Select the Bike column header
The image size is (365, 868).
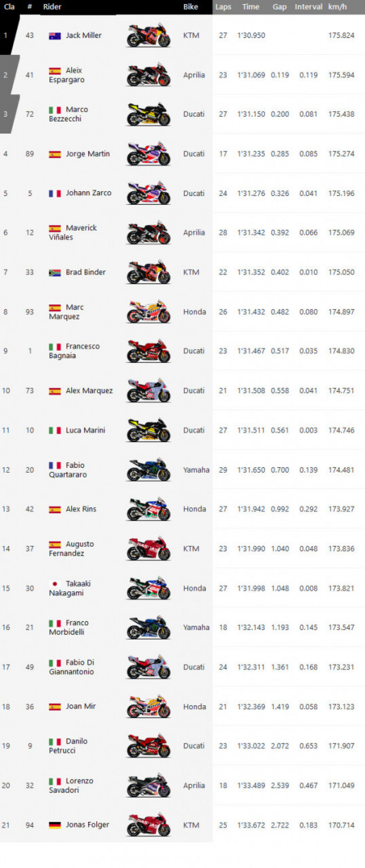pyautogui.click(x=191, y=7)
